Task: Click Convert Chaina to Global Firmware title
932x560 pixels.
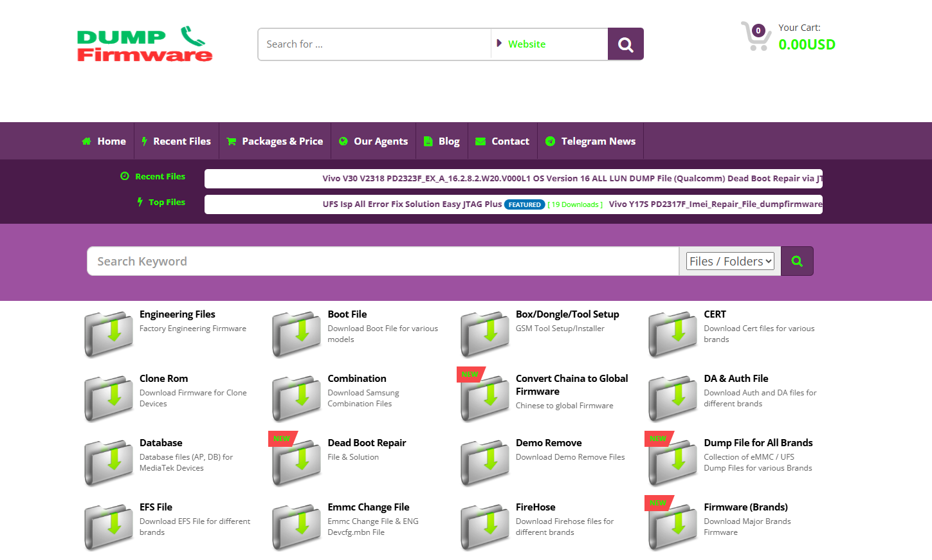Action: [x=572, y=385]
